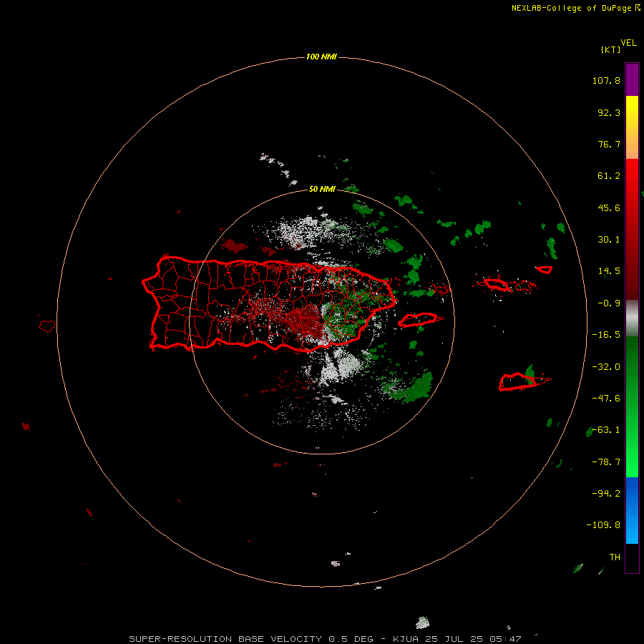The width and height of the screenshot is (644, 644).
Task: Click the -109.8 velocity scale value
Action: [603, 525]
